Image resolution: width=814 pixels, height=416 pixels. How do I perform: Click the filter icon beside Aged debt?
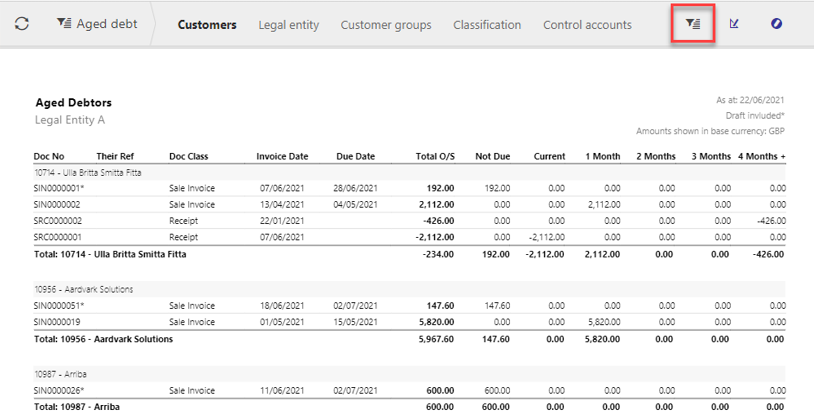tap(64, 24)
